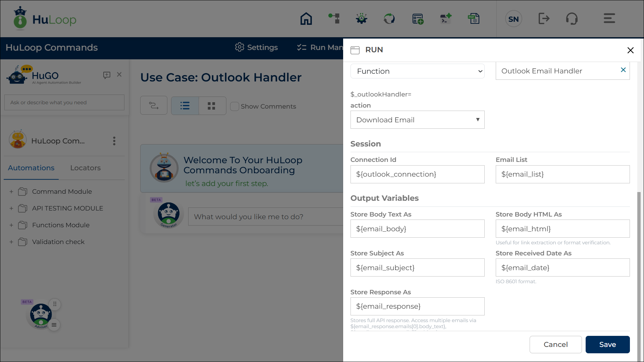Viewport: 644px width, 362px height.
Task: Click the circular refresh sync icon
Action: pos(389,19)
